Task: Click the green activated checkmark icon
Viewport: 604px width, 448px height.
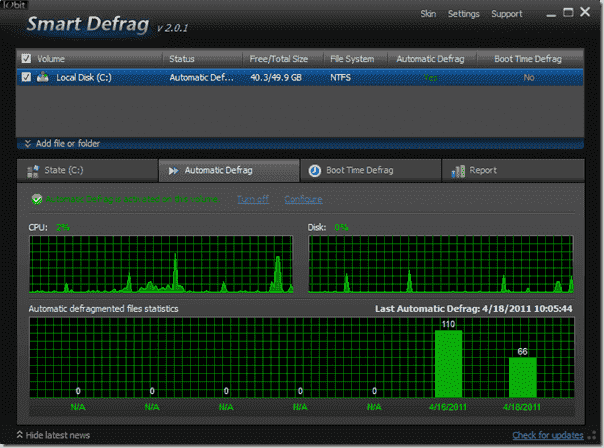Action: (37, 199)
